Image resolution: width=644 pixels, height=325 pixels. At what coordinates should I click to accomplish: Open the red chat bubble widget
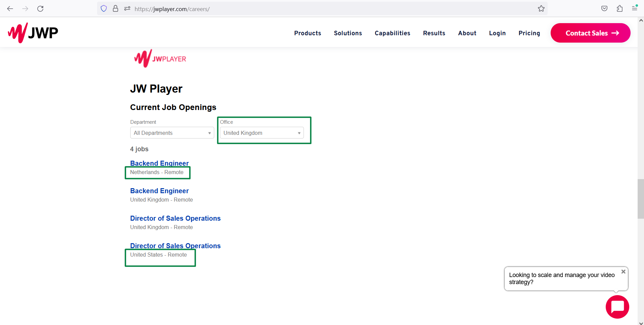tap(617, 307)
